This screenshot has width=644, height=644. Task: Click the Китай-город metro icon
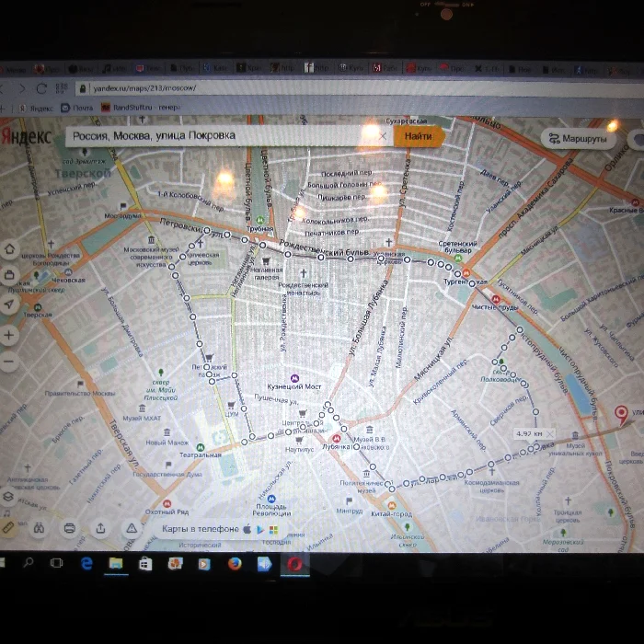coord(391,506)
